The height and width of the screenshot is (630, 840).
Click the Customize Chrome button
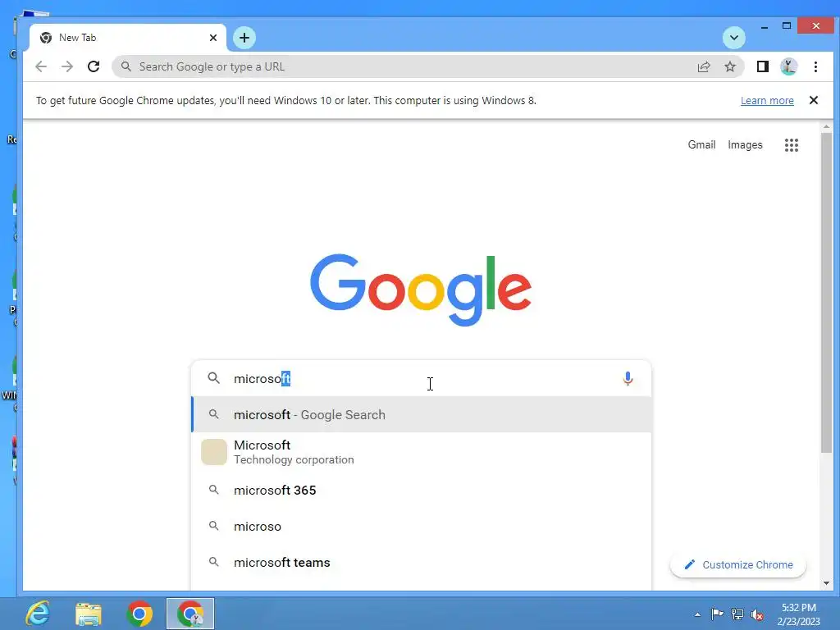(x=738, y=564)
